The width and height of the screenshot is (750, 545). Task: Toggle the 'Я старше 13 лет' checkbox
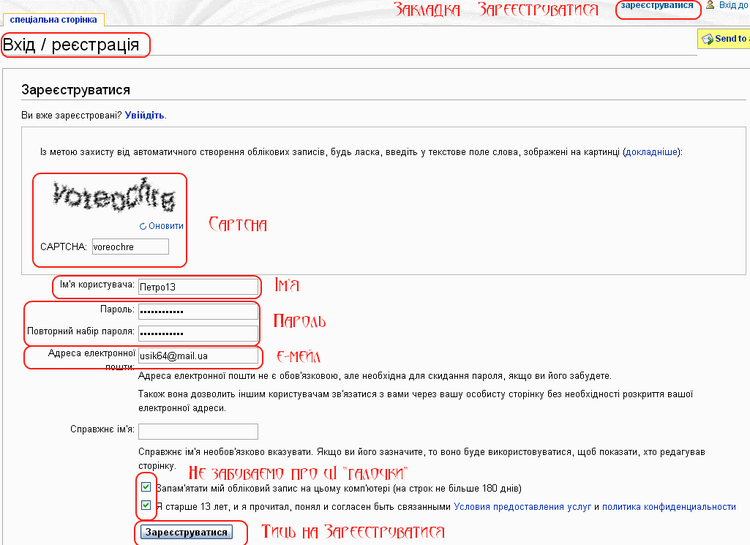click(x=146, y=505)
